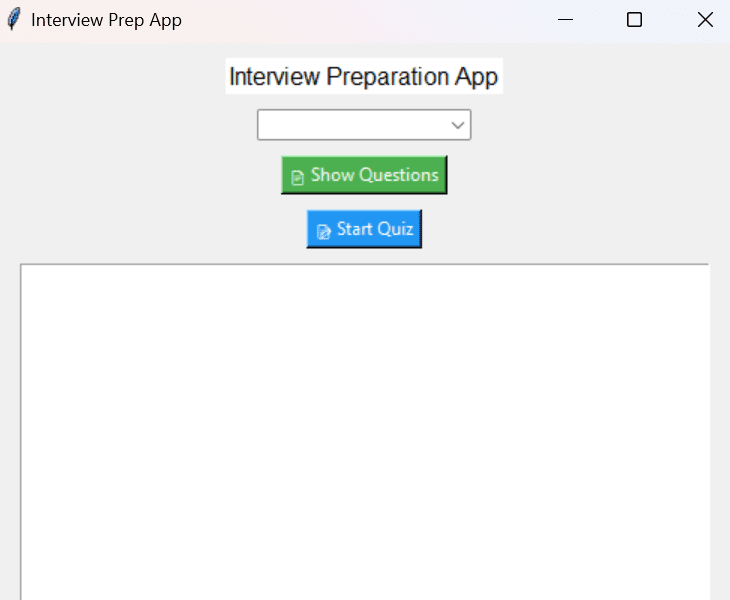Click the notepad icon on Start Quiz
The height and width of the screenshot is (600, 730).
click(x=324, y=231)
